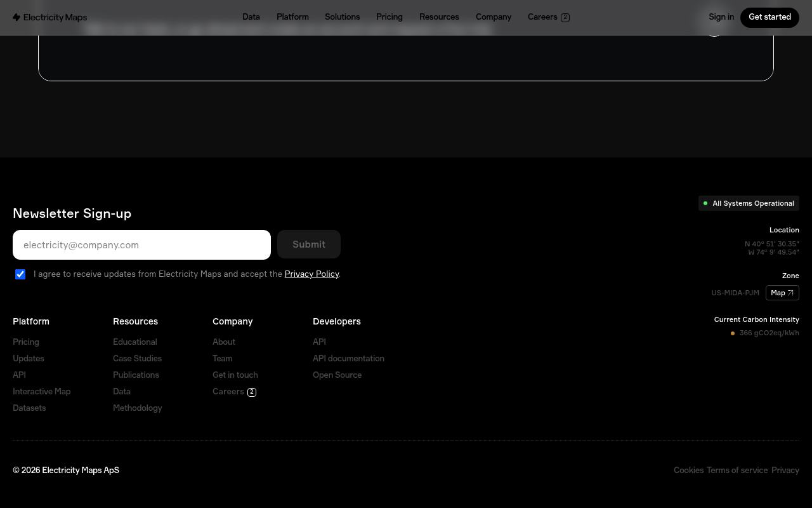Open API link under Developers column

pos(319,342)
